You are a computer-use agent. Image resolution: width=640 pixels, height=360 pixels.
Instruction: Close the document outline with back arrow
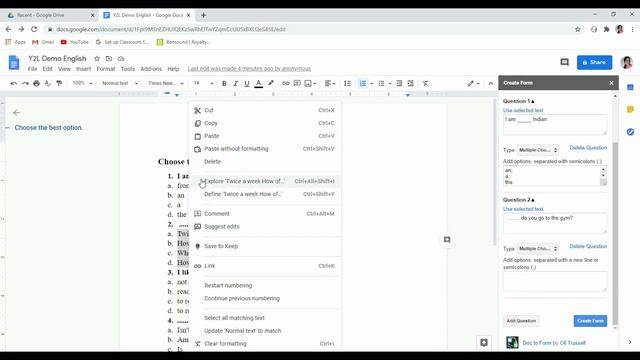click(x=16, y=112)
